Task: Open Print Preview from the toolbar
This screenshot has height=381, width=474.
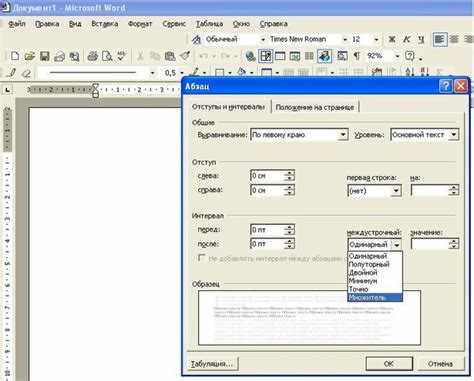Action: click(x=107, y=56)
